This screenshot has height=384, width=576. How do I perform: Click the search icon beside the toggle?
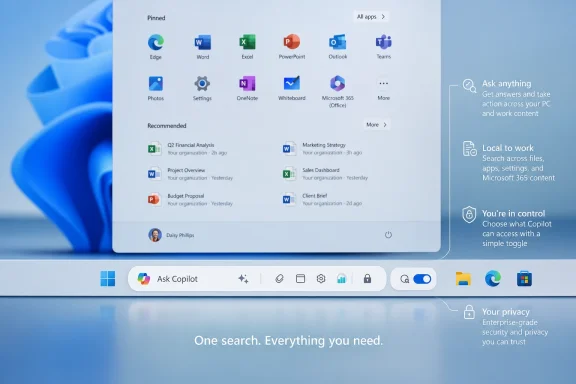(x=404, y=279)
